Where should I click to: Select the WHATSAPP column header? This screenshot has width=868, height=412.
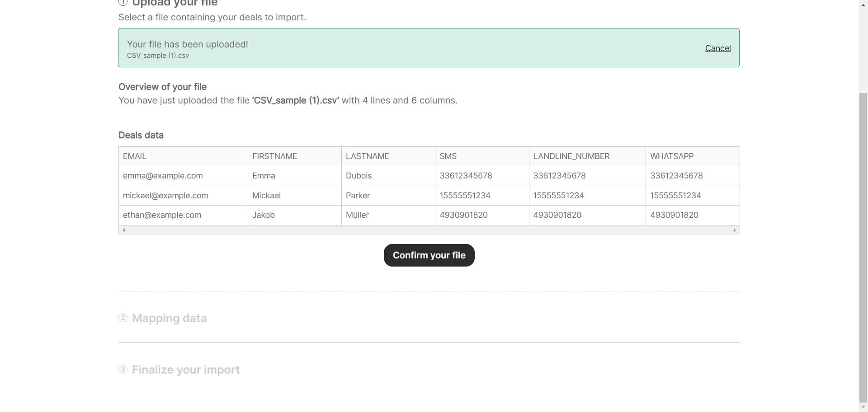pos(672,156)
